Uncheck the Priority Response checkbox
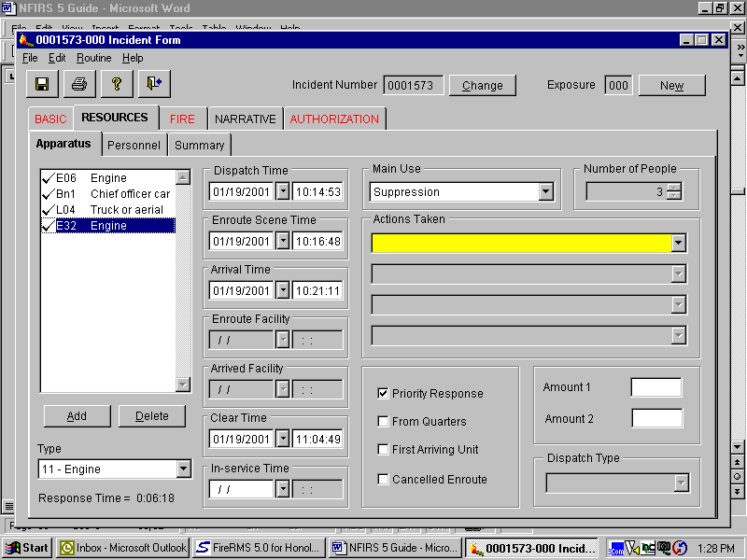 [383, 394]
